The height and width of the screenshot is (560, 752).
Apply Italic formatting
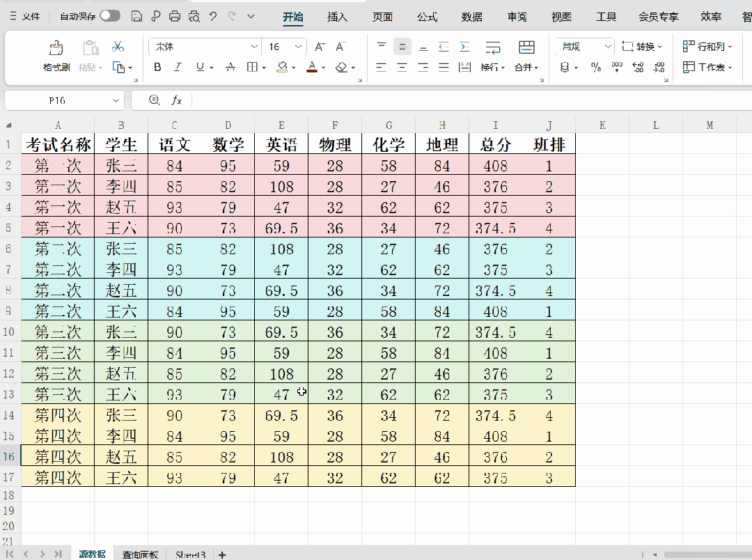pos(178,67)
